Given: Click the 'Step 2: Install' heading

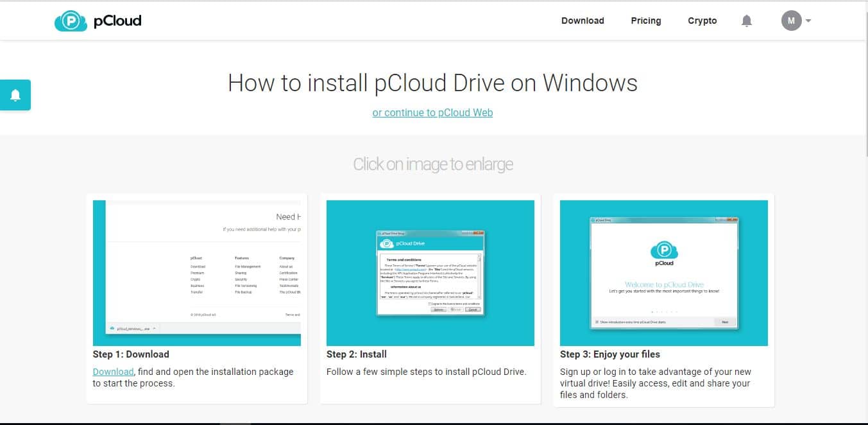Looking at the screenshot, I should tap(357, 354).
